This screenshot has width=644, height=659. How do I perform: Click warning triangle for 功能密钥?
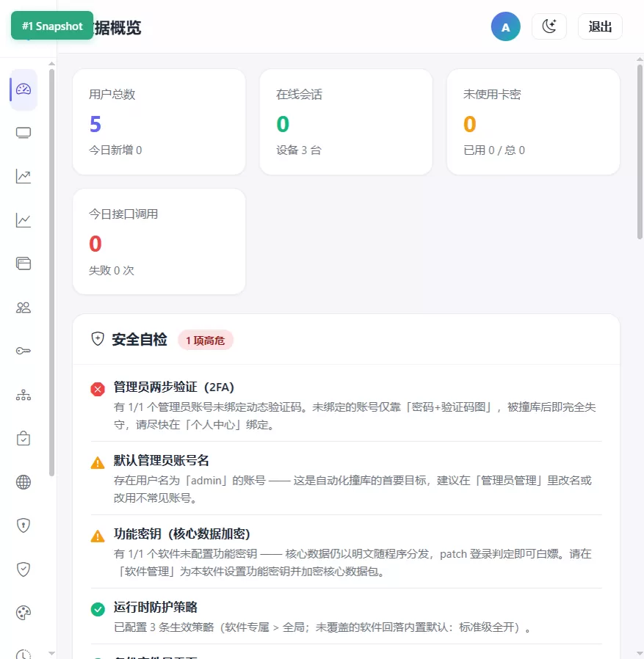tap(98, 536)
